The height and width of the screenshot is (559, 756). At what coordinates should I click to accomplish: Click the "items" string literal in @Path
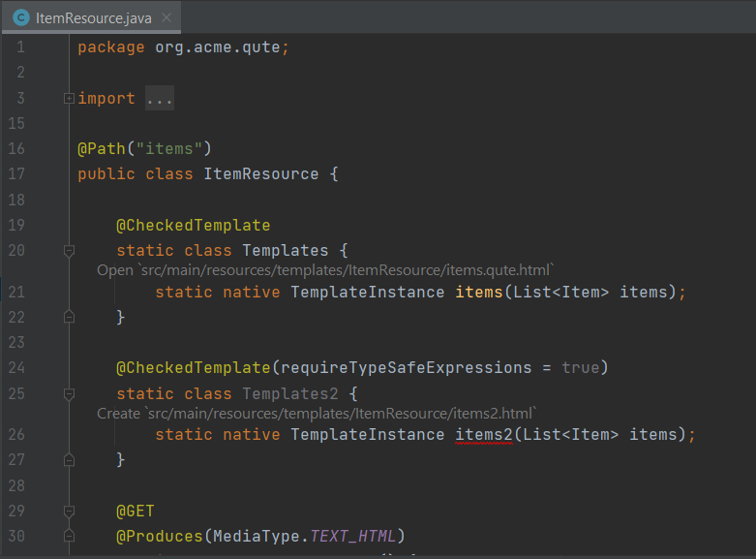click(x=169, y=148)
